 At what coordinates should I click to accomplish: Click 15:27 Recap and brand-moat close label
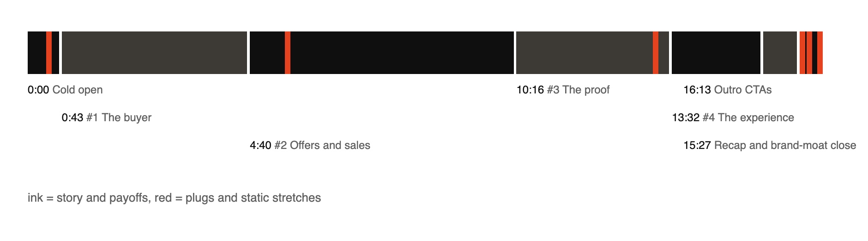770,145
